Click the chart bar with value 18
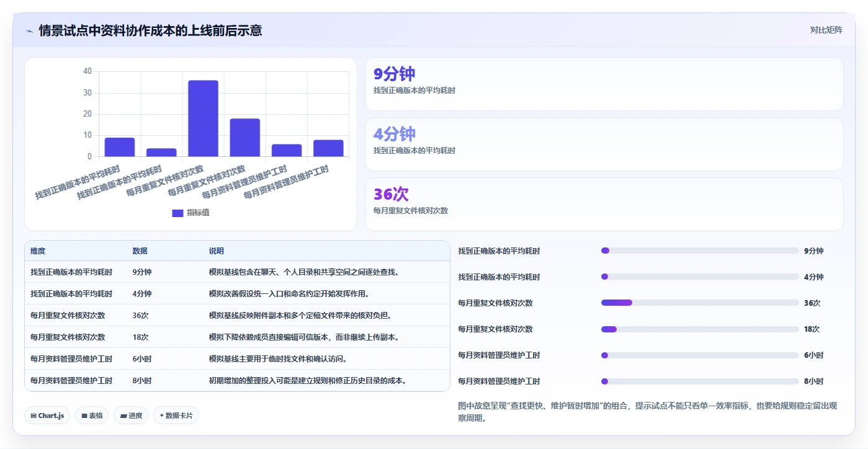868x449 pixels. pos(244,138)
